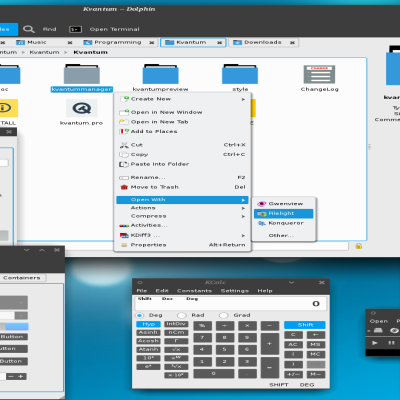Viewport: 400px width, 400px height.
Task: Click the Open Terminal icon in Dolphin toolbar
Action: tap(75, 29)
